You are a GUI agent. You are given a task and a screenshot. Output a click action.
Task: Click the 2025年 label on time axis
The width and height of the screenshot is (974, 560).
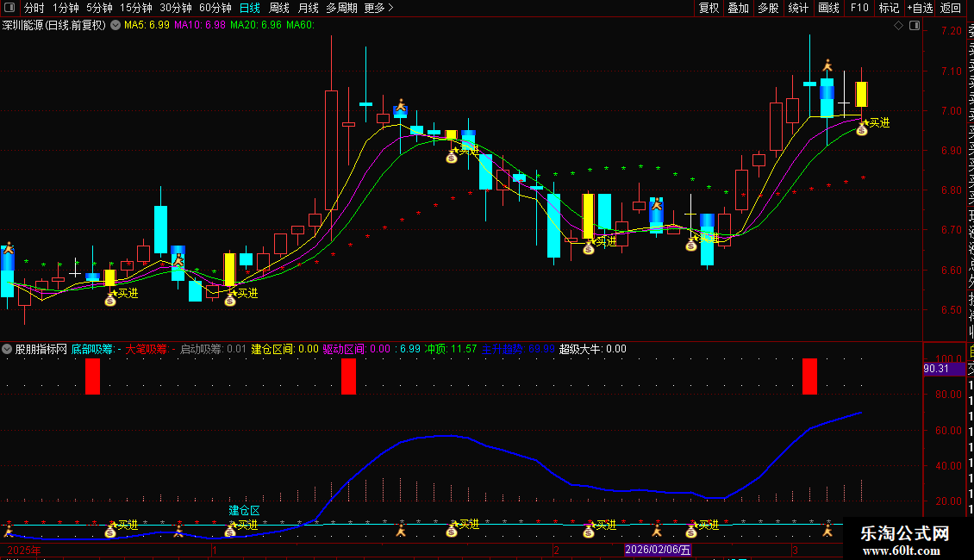[24, 550]
